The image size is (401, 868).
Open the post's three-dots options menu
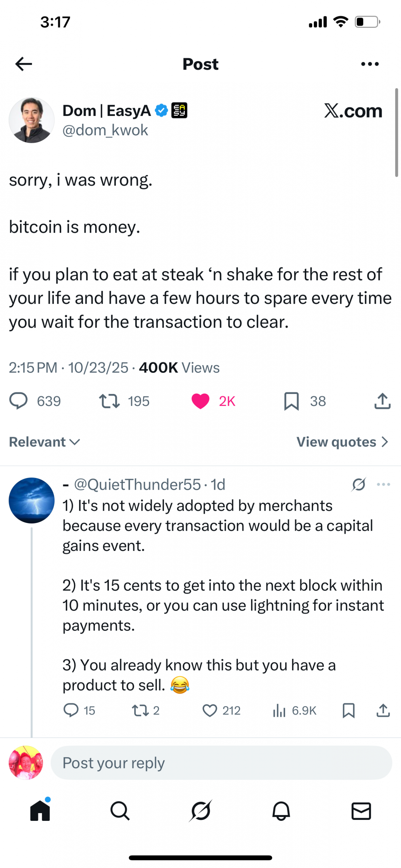(370, 64)
